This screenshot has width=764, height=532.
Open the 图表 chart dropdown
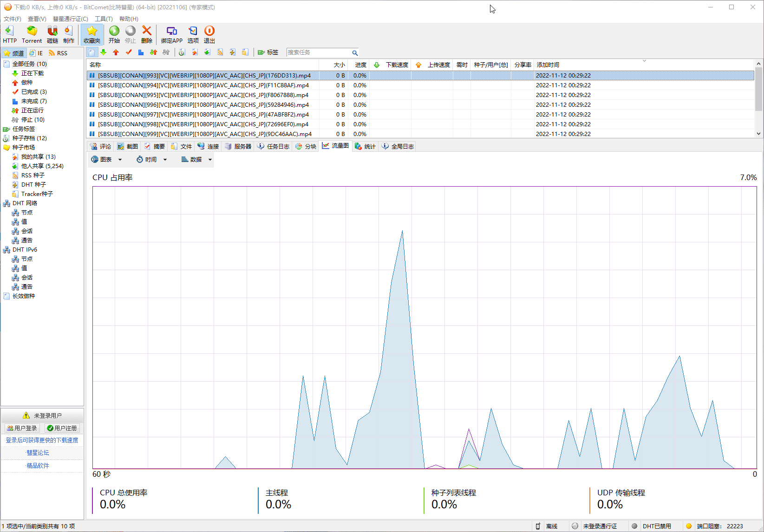pyautogui.click(x=106, y=159)
